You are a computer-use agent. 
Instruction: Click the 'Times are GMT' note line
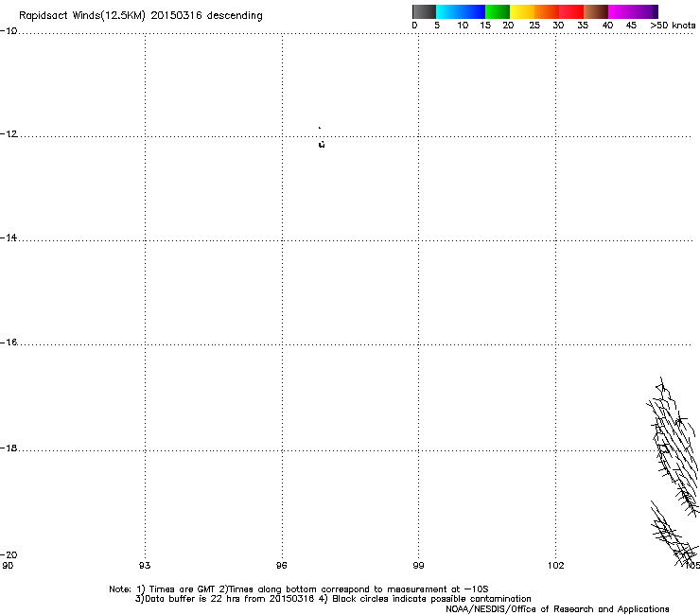point(299,589)
